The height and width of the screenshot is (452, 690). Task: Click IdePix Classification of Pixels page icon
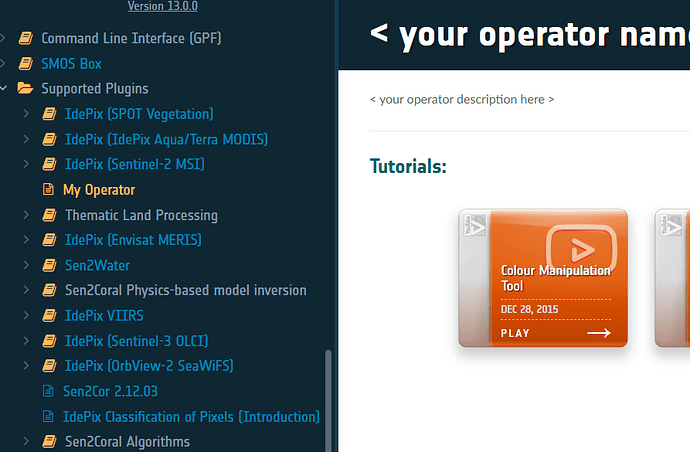48,416
